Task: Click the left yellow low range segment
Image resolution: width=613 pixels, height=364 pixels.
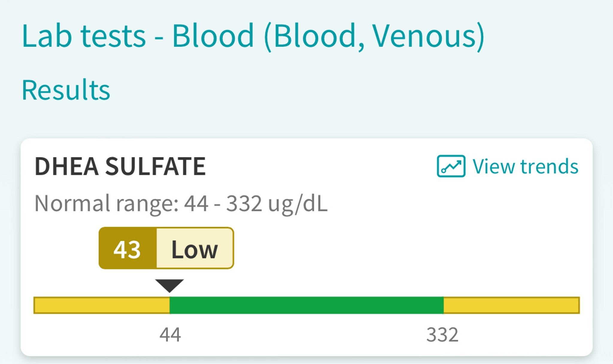Action: 102,305
